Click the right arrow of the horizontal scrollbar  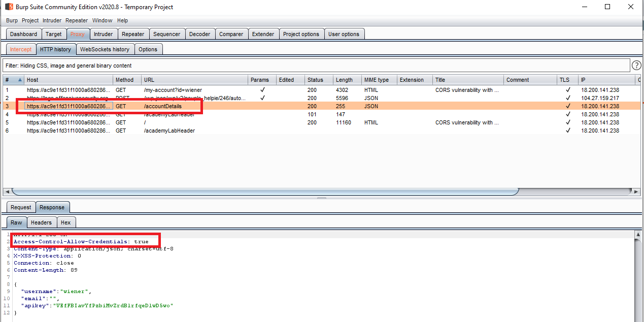636,191
